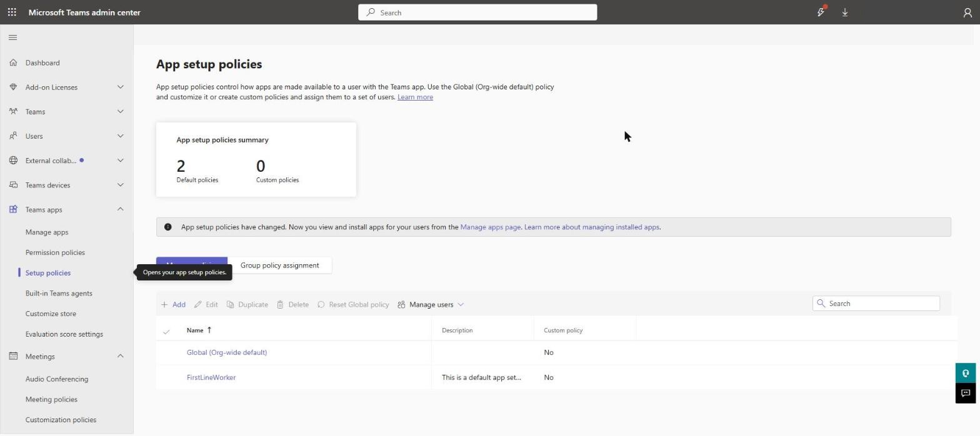The height and width of the screenshot is (436, 980).
Task: Open the app launcher waffle icon
Action: pos(12,12)
